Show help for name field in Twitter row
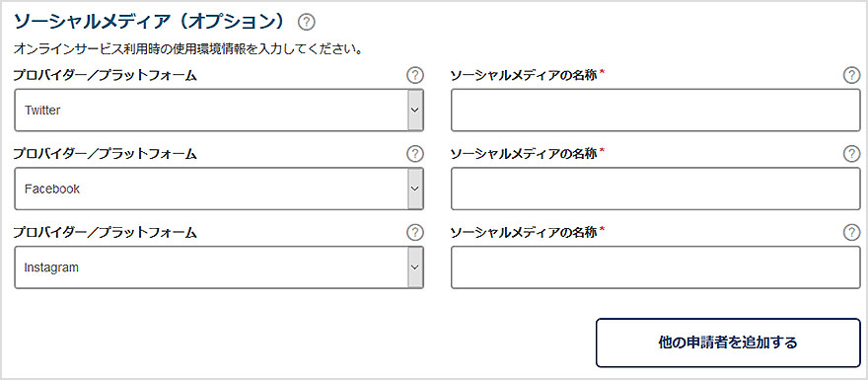 pos(851,75)
